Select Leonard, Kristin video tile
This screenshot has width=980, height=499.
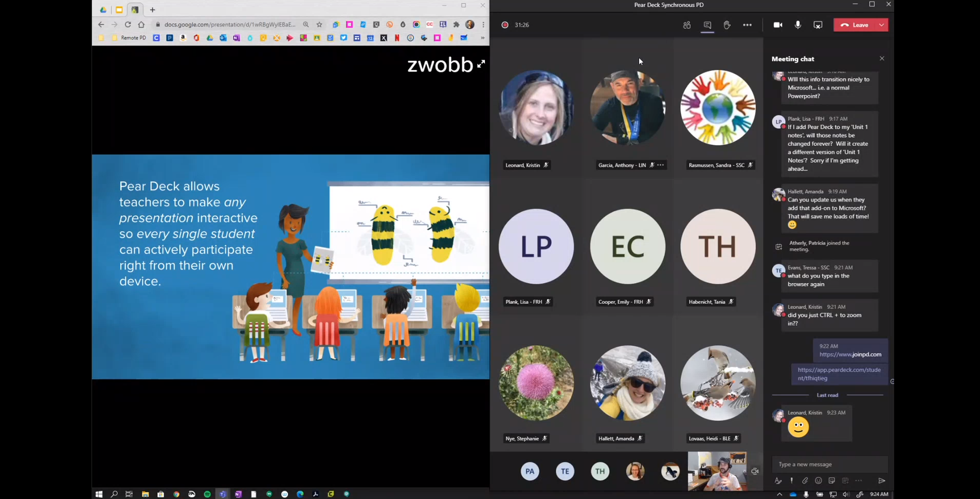coord(536,107)
